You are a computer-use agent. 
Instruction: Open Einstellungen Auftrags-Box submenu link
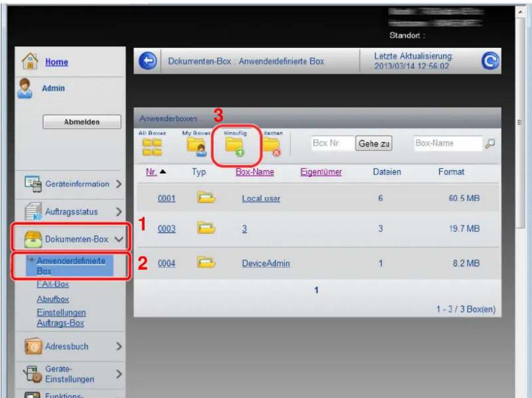[62, 318]
